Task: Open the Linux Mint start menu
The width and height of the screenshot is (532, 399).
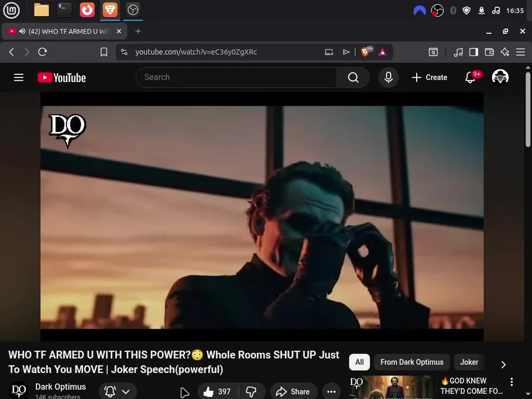Action: 11,10
